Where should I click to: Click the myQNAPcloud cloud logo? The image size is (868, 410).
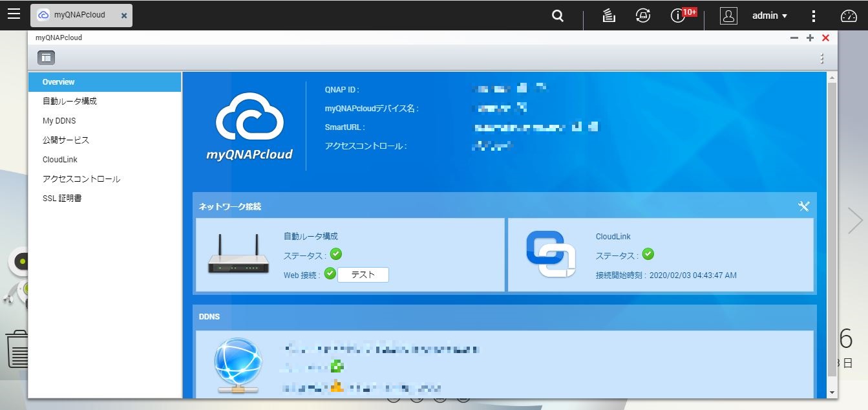(x=249, y=126)
